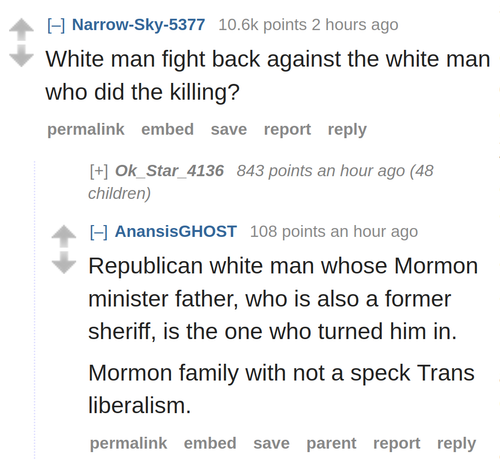
Task: Go to parent of AnansisGHOST's comment
Action: click(331, 444)
